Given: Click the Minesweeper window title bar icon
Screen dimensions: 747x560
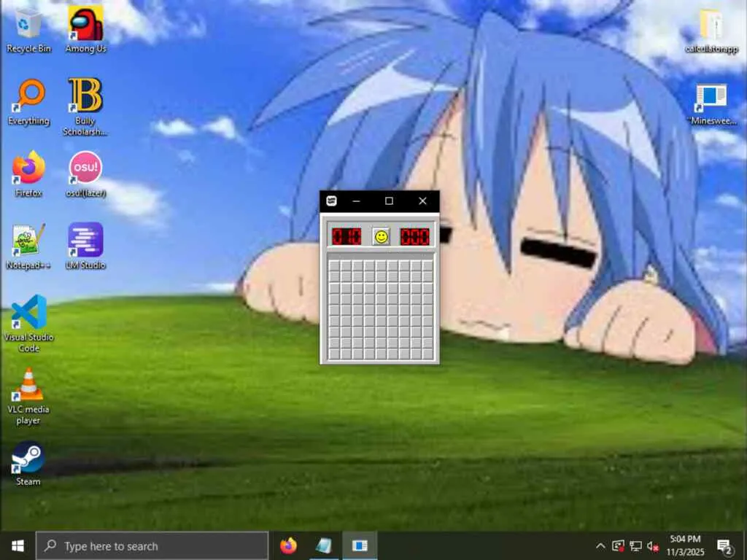Looking at the screenshot, I should tap(332, 201).
